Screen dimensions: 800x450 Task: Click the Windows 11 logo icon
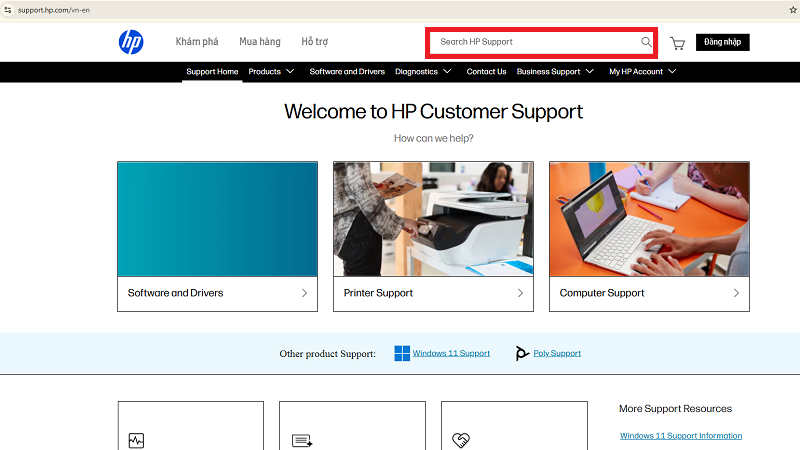[x=402, y=353]
